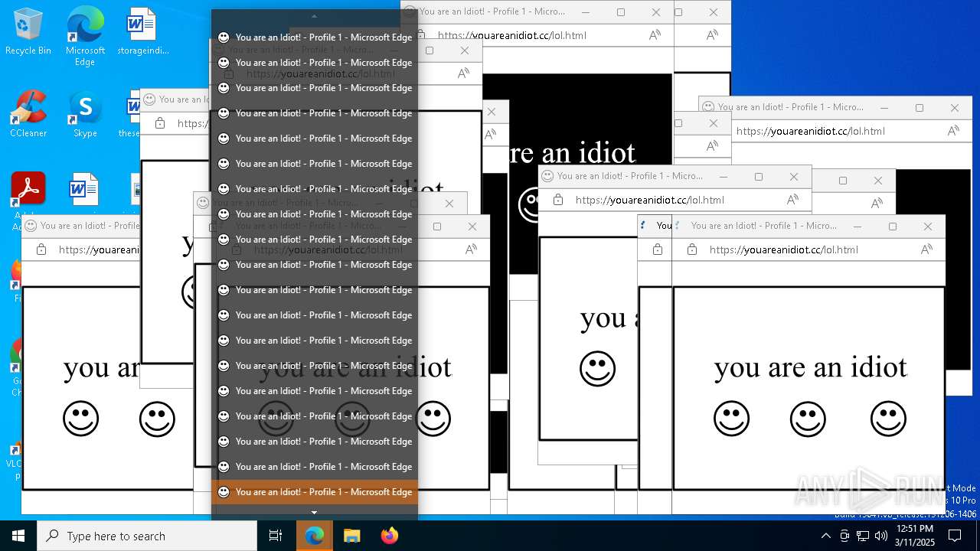This screenshot has height=551, width=980.
Task: Click the third smiley in the fully visible window
Action: (x=888, y=419)
